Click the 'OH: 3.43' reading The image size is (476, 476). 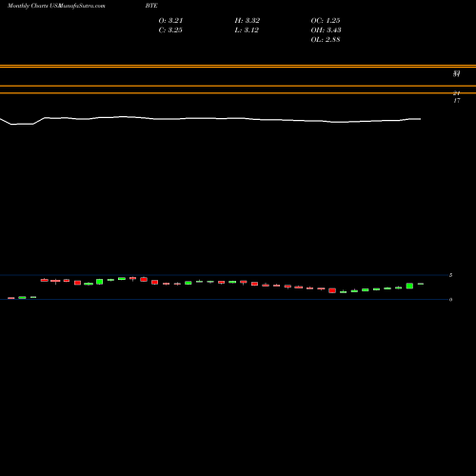tap(326, 30)
